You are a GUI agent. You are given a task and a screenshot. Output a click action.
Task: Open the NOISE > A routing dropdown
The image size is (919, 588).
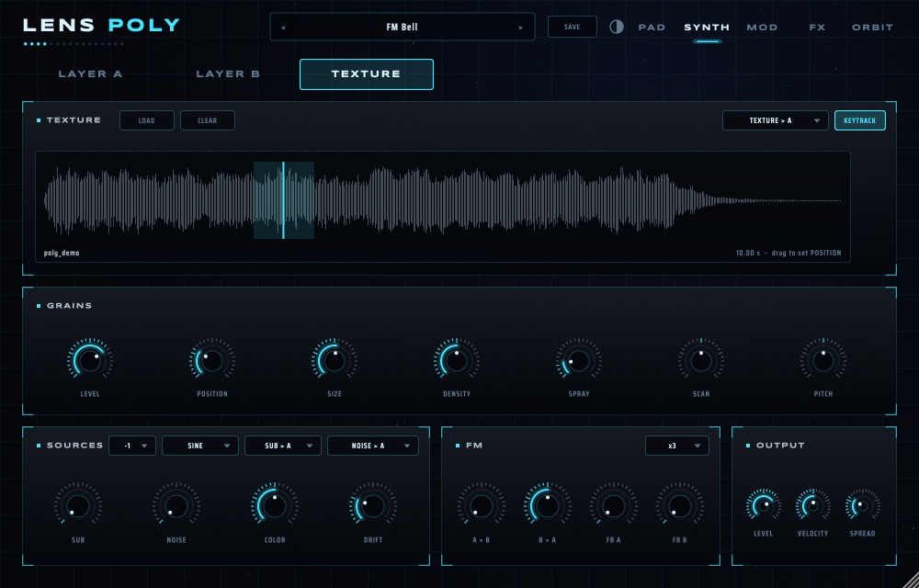[373, 446]
